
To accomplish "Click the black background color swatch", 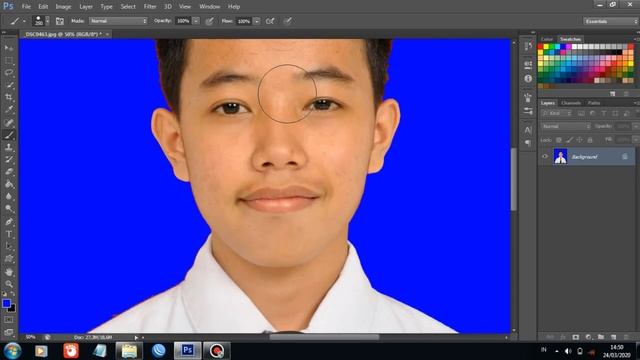I will tap(13, 309).
